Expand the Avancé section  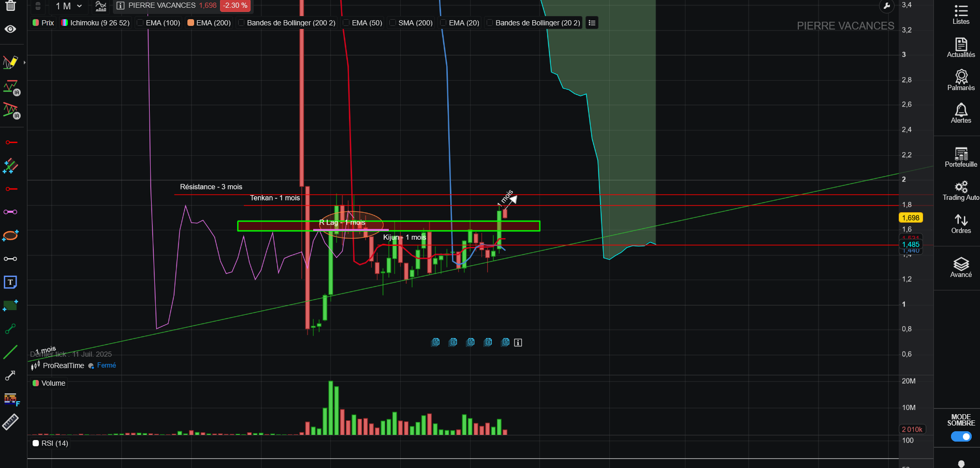(961, 268)
